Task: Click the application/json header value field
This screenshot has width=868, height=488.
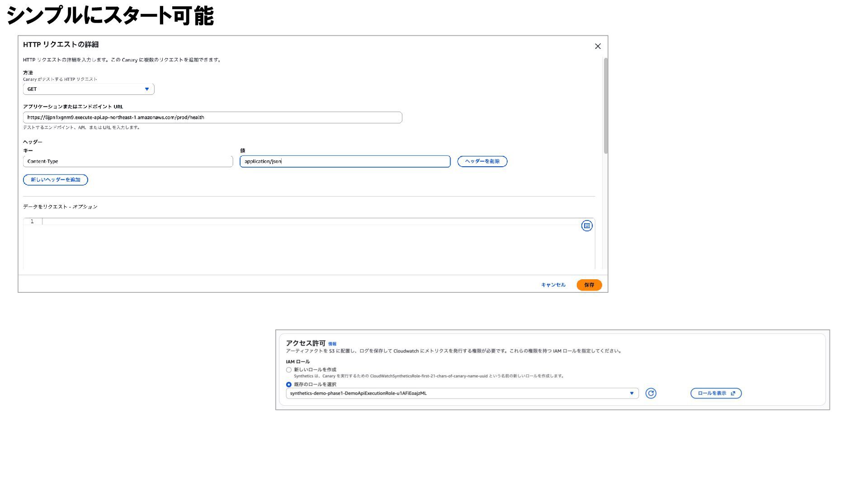Action: coord(345,161)
